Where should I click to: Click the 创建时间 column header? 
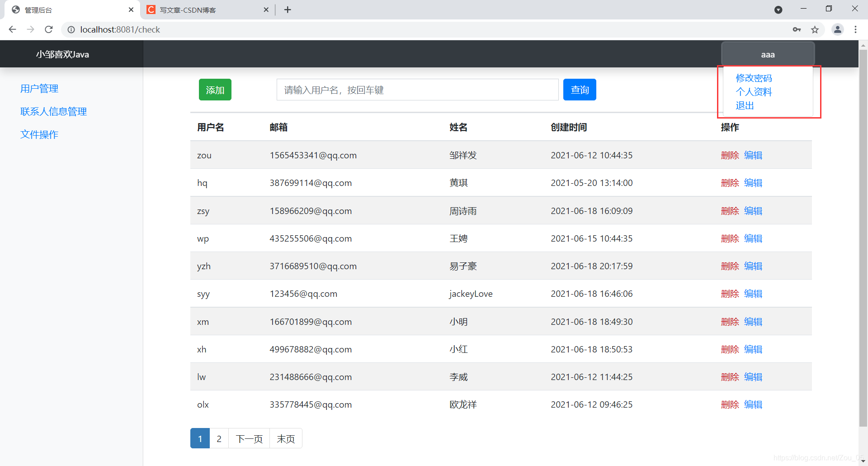569,127
